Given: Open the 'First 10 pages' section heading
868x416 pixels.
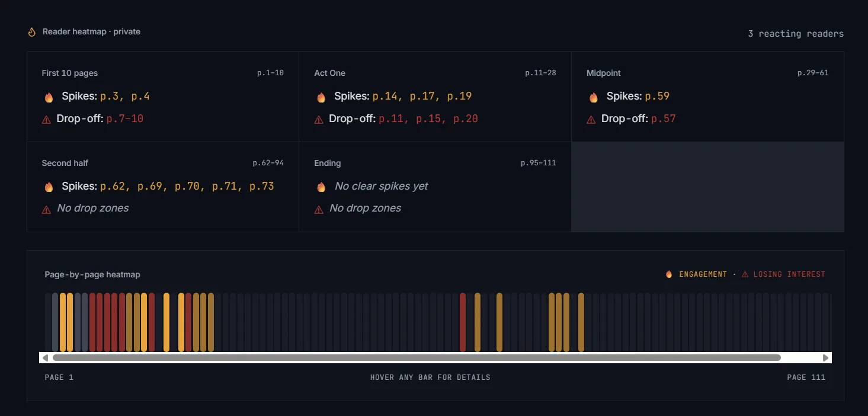Looking at the screenshot, I should (x=70, y=73).
